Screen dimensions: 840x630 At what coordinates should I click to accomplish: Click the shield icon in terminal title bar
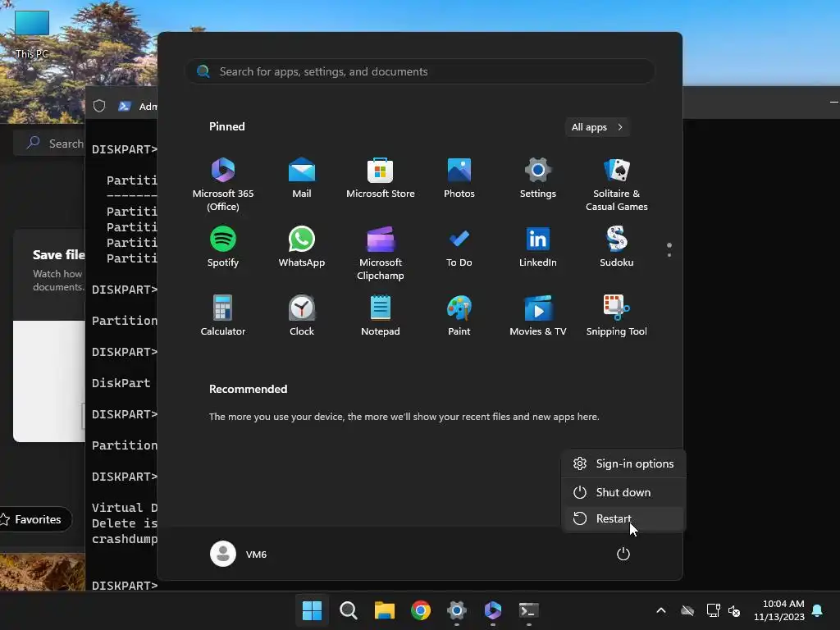pyautogui.click(x=99, y=106)
